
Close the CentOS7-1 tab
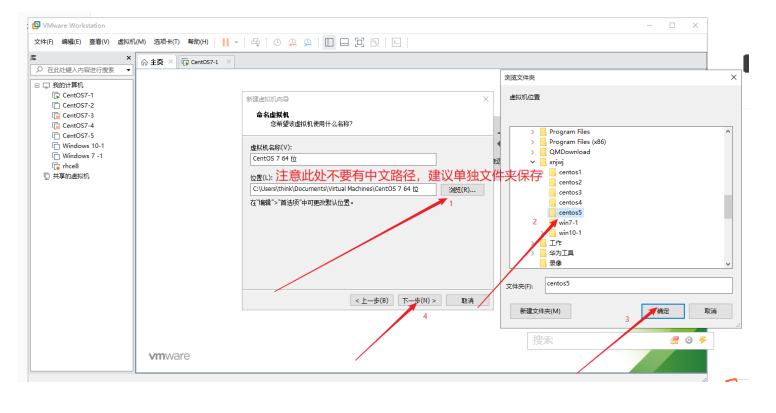point(229,62)
